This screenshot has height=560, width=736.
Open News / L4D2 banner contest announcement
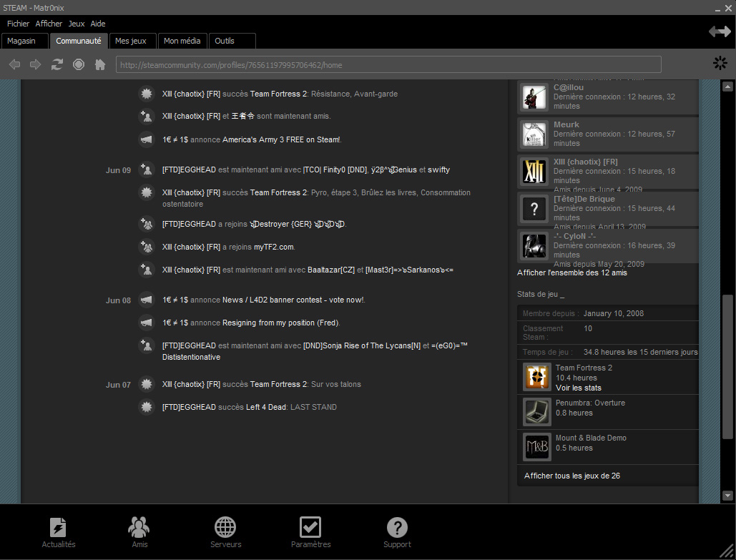293,300
